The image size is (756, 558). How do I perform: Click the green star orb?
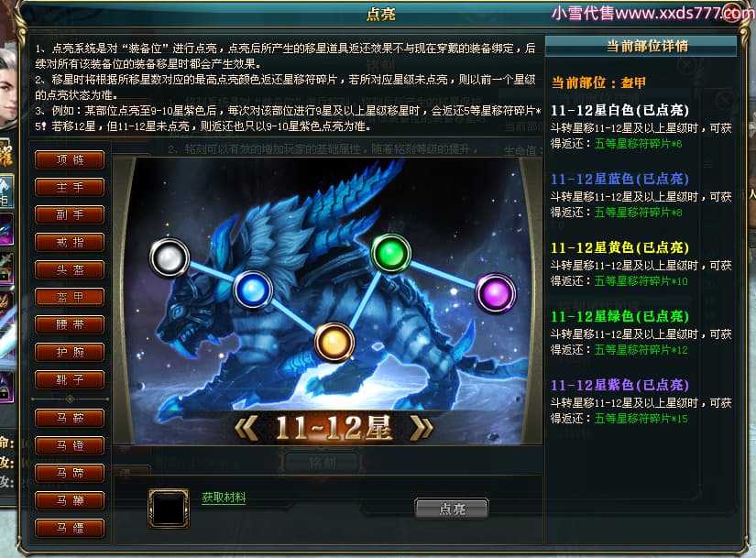[x=390, y=253]
